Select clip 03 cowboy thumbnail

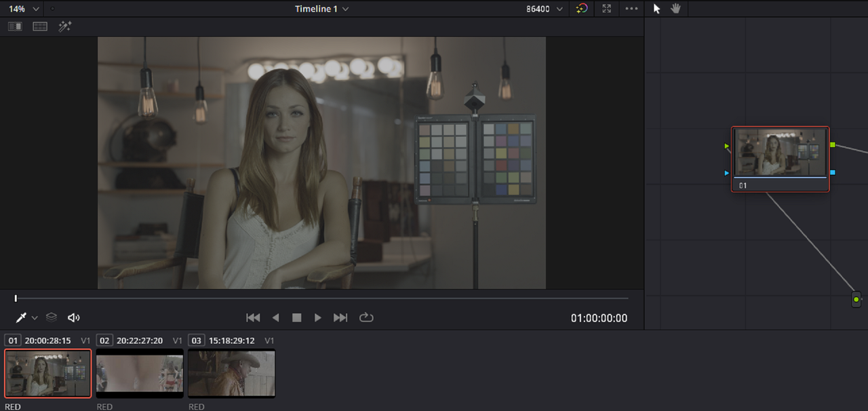point(231,373)
